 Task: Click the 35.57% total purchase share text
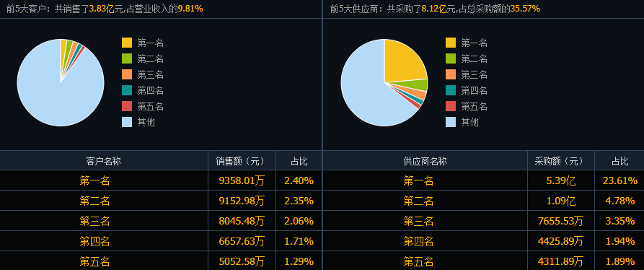coord(525,8)
